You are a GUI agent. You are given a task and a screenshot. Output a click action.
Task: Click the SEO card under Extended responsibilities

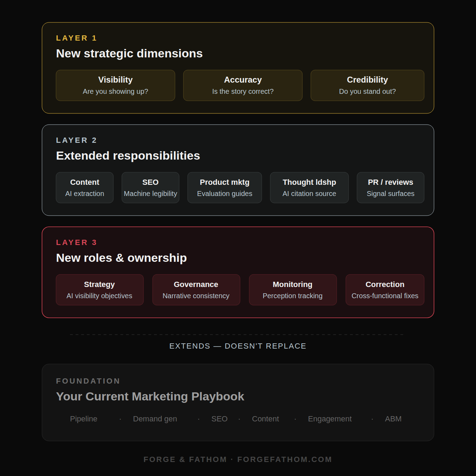pos(150,187)
